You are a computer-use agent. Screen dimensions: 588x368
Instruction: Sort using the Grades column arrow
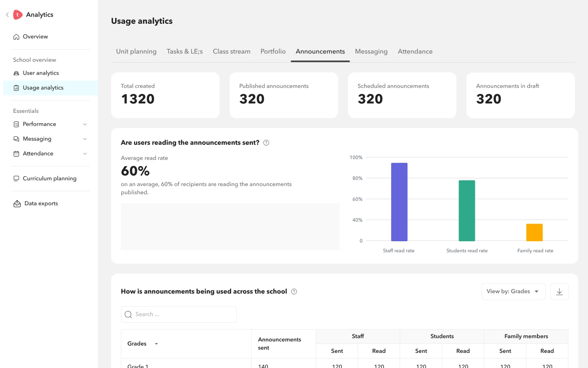tap(156, 344)
